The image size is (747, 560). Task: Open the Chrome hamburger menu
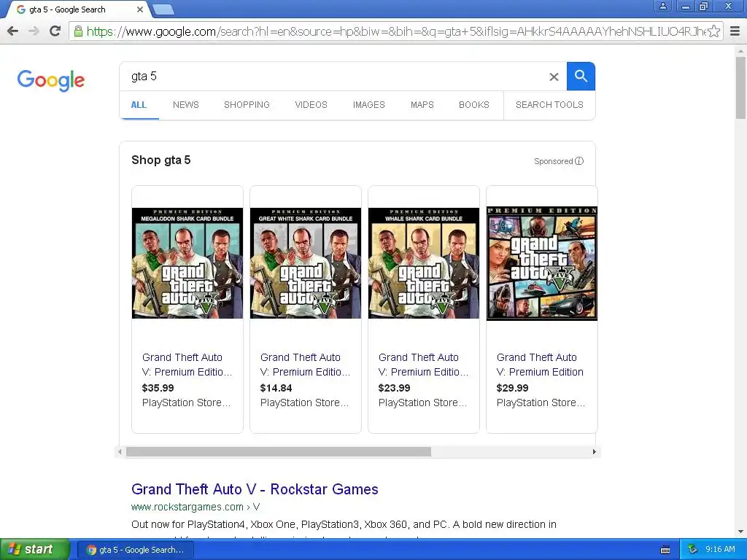[x=735, y=31]
